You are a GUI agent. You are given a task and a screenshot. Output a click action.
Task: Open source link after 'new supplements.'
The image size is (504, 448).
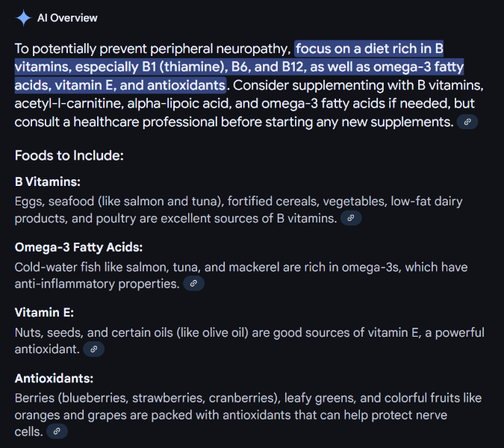467,122
